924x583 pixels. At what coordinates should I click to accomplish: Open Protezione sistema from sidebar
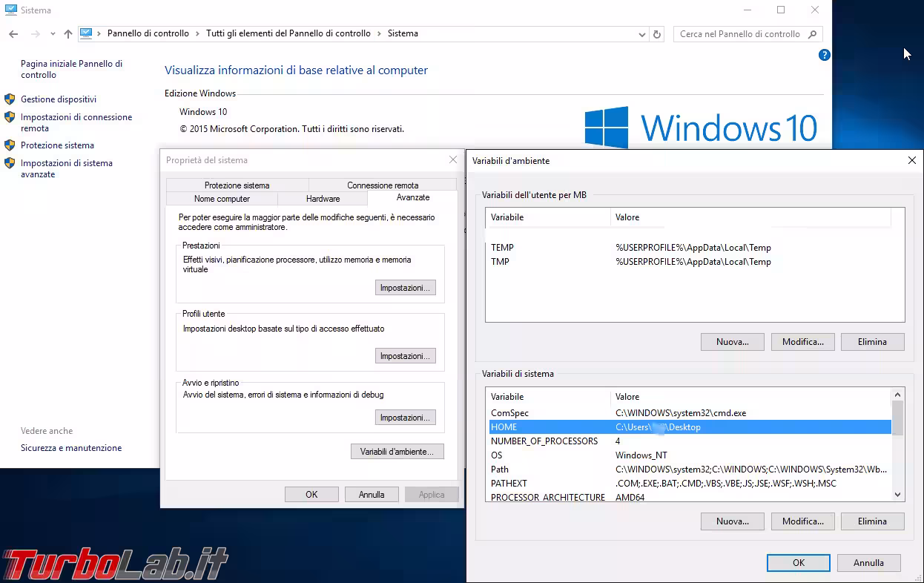click(57, 145)
